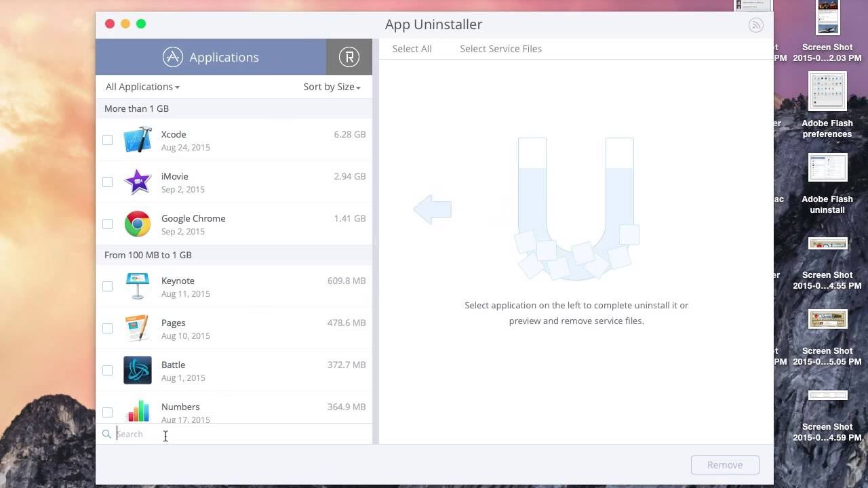Image resolution: width=868 pixels, height=488 pixels.
Task: Check the Battle checkbox
Action: 107,370
